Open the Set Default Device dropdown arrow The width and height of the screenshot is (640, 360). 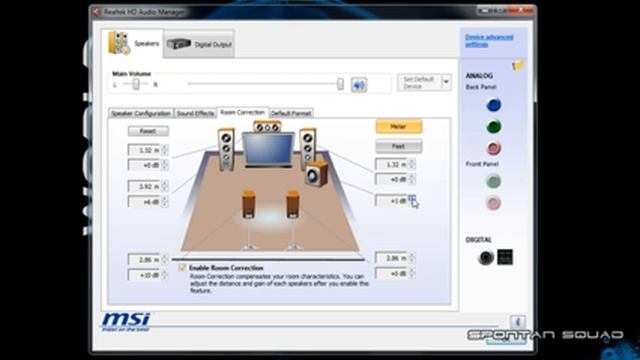(446, 82)
